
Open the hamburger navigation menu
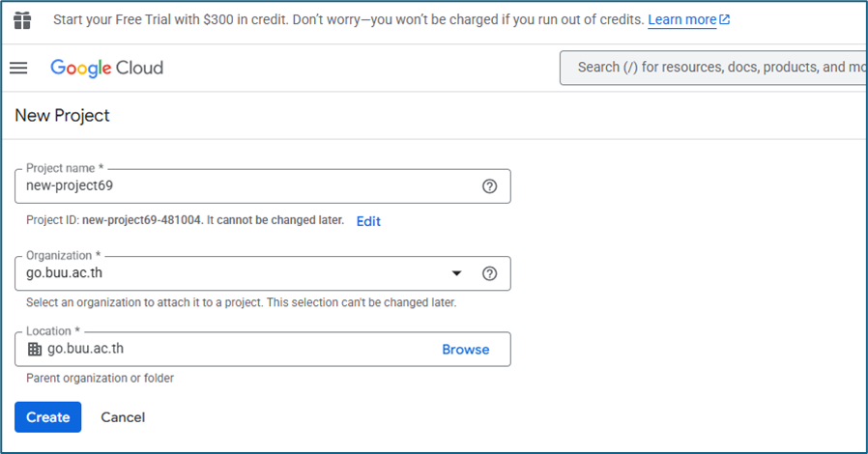click(x=18, y=68)
